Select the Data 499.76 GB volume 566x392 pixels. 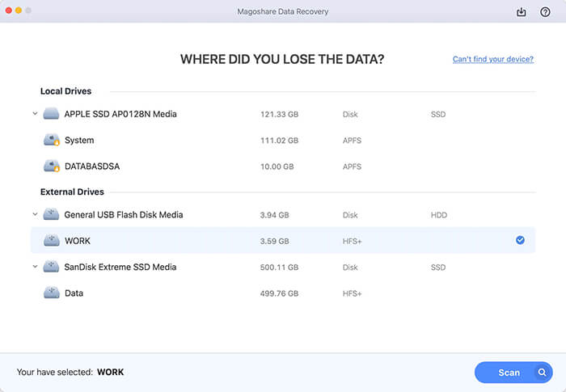click(x=243, y=293)
